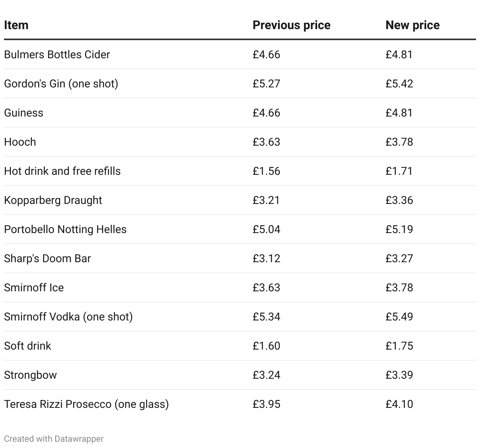Select the Smirnoff Ice item cell
The height and width of the screenshot is (448, 480).
(x=34, y=287)
